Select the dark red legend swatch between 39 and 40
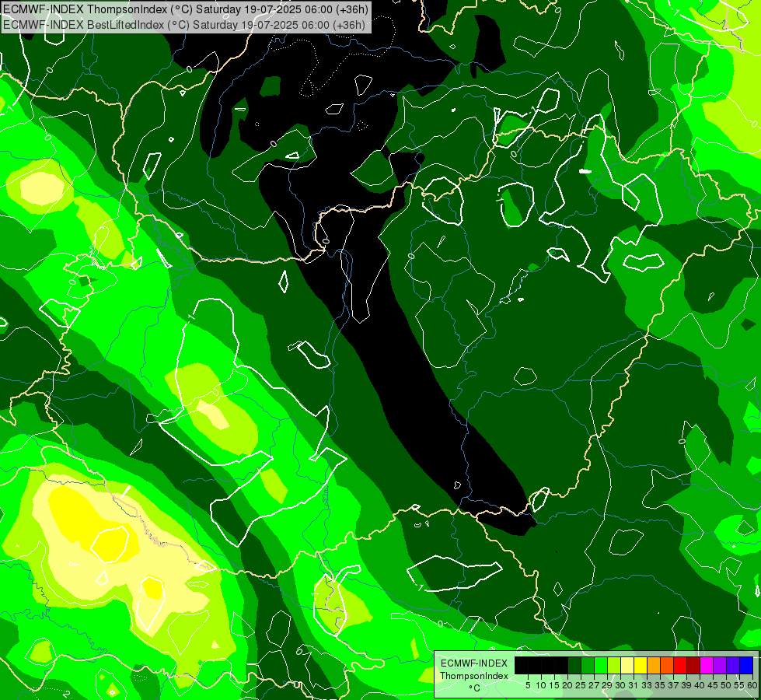Viewport: 761px width, 700px height. (x=693, y=665)
